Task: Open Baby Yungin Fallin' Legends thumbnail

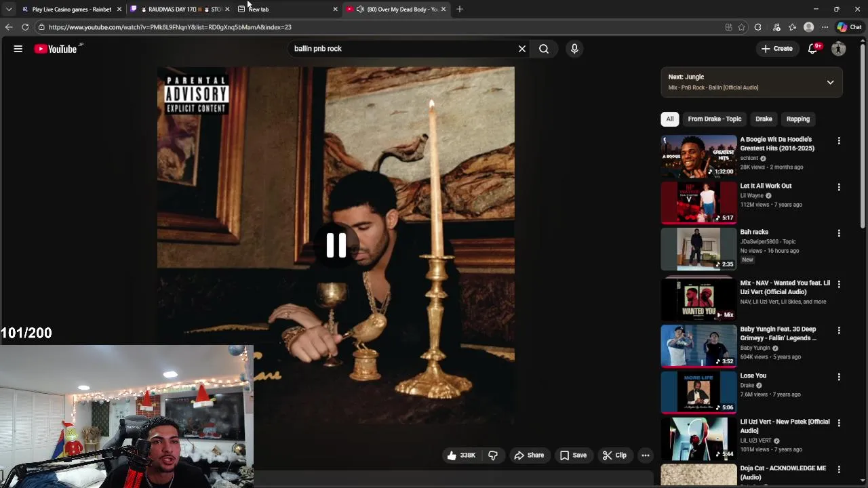Action: 698,346
